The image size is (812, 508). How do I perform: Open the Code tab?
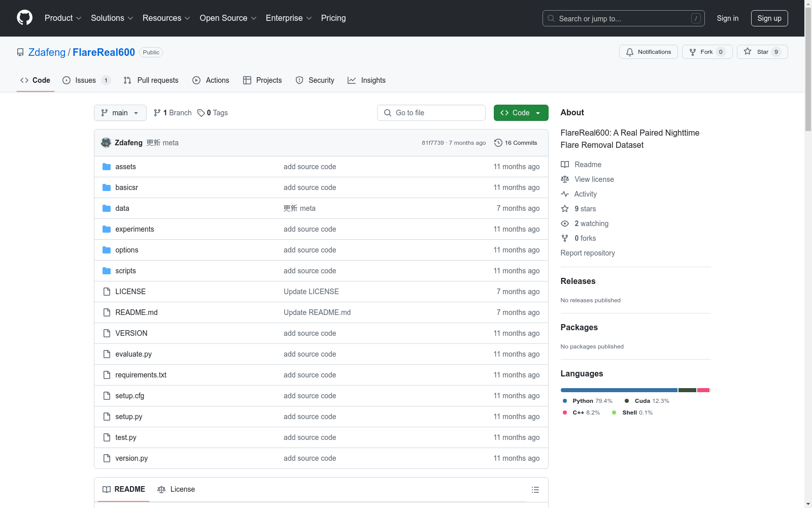(36, 80)
